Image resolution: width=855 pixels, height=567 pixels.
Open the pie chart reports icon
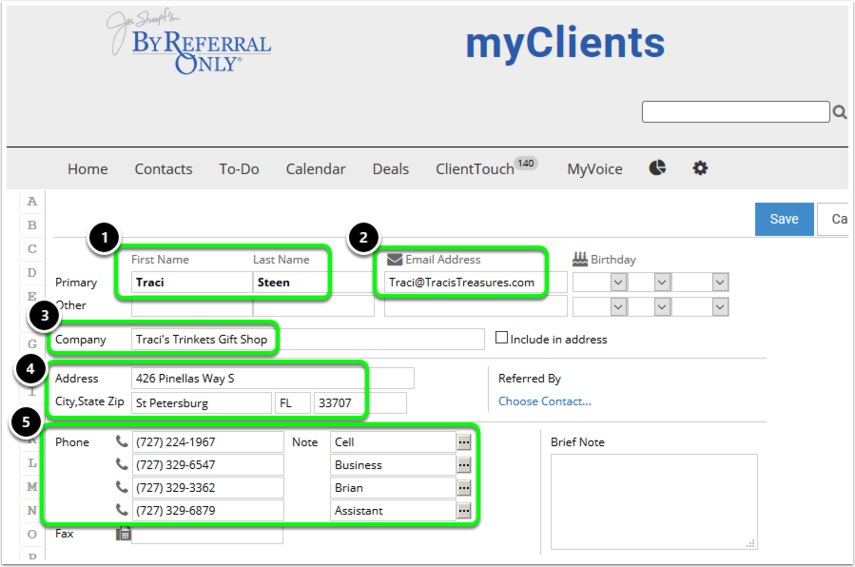657,168
